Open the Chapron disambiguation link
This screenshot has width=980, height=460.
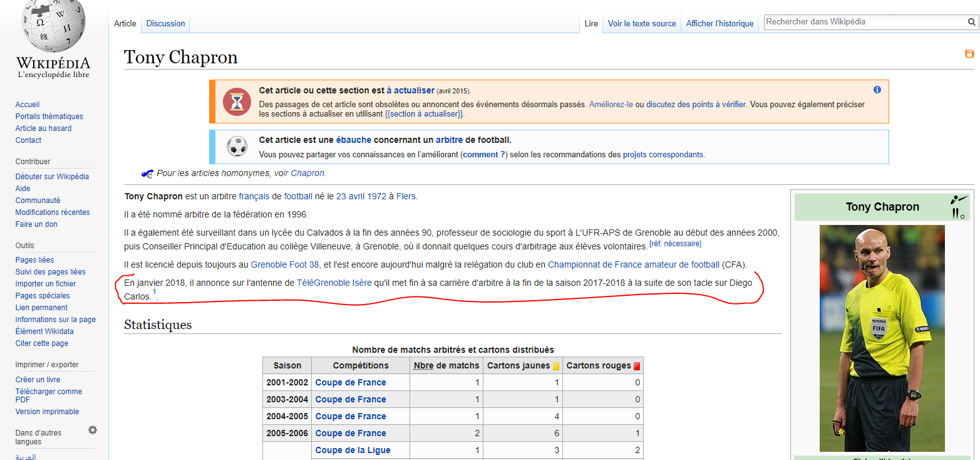pyautogui.click(x=307, y=174)
